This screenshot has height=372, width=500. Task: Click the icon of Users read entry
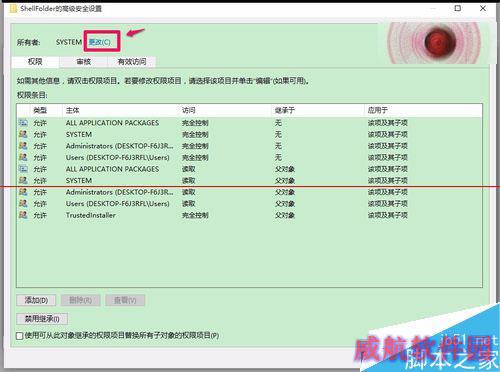(x=23, y=203)
